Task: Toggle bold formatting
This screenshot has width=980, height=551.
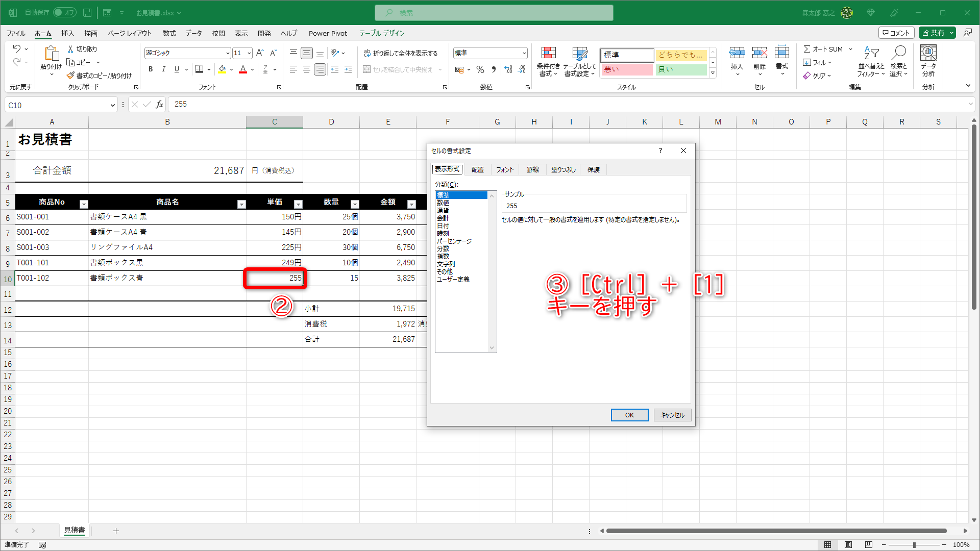Action: pyautogui.click(x=150, y=69)
